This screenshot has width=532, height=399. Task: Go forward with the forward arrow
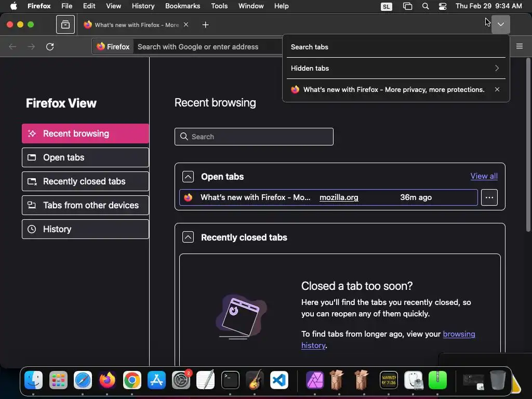tap(31, 46)
